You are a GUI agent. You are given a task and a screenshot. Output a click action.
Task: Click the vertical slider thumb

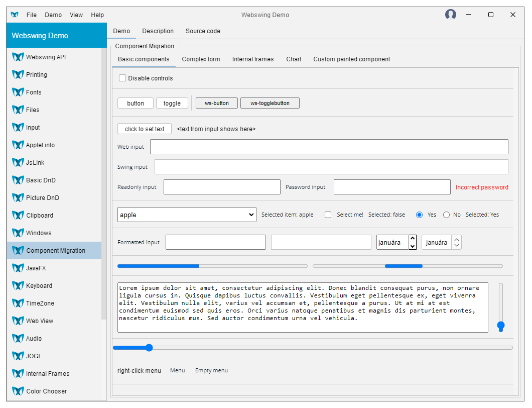(501, 326)
